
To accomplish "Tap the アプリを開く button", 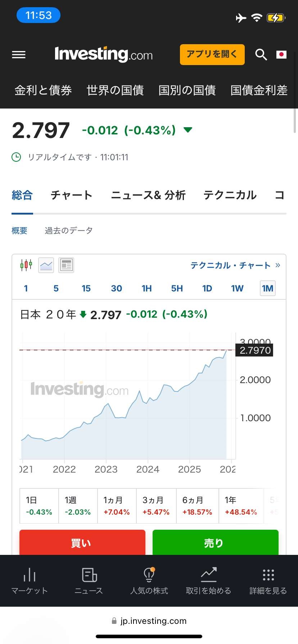I will [x=212, y=55].
